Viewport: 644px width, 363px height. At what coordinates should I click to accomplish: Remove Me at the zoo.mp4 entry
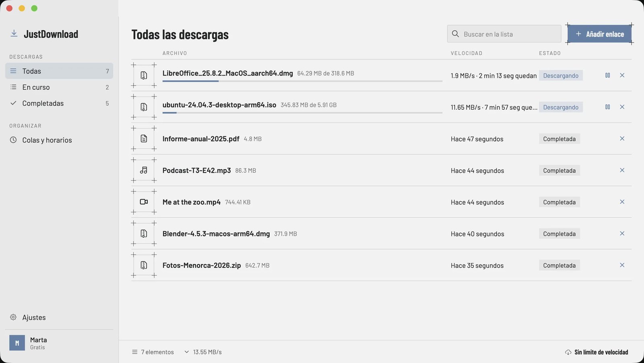[622, 202]
